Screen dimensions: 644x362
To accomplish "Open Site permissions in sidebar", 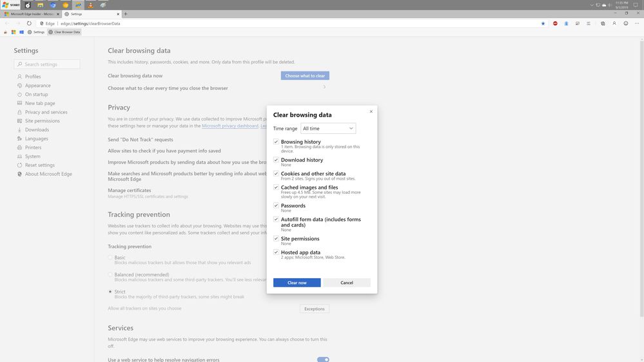I will (x=43, y=120).
